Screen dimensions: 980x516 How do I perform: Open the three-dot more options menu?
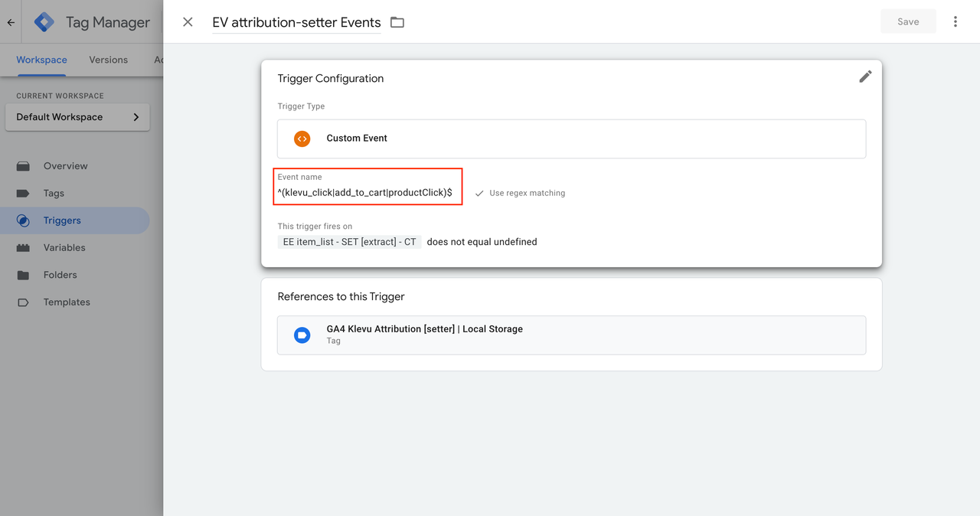955,21
